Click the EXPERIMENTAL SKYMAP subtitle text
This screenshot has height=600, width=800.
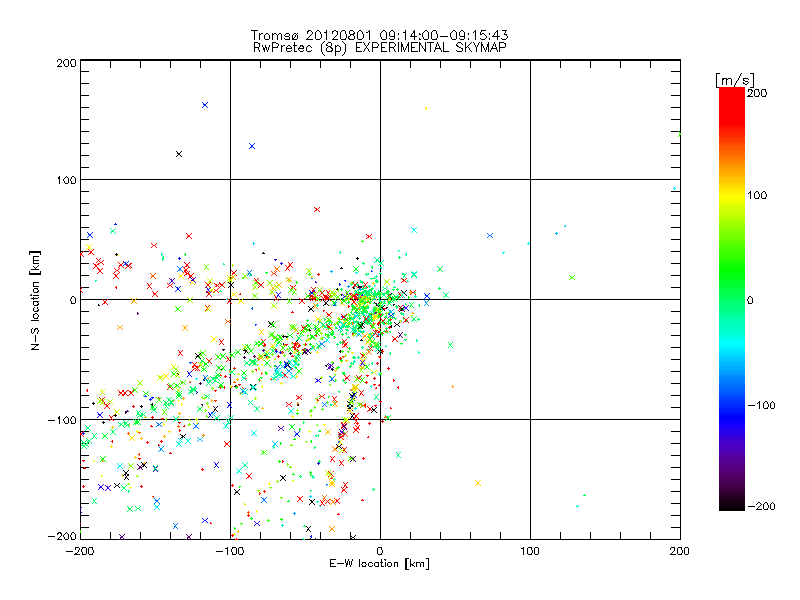pyautogui.click(x=400, y=46)
